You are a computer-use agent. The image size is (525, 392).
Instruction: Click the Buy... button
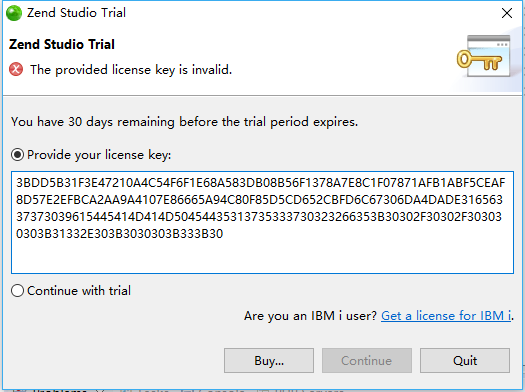pyautogui.click(x=269, y=361)
